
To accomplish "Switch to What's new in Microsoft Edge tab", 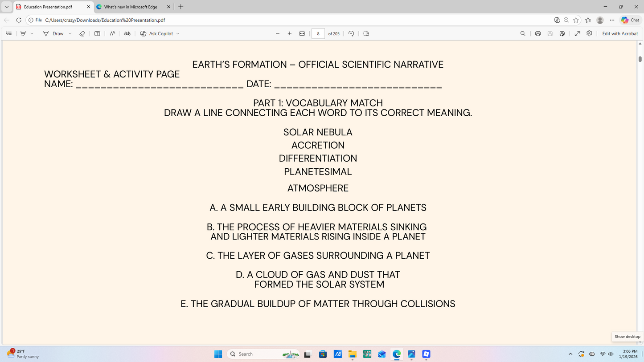I will coord(131,7).
